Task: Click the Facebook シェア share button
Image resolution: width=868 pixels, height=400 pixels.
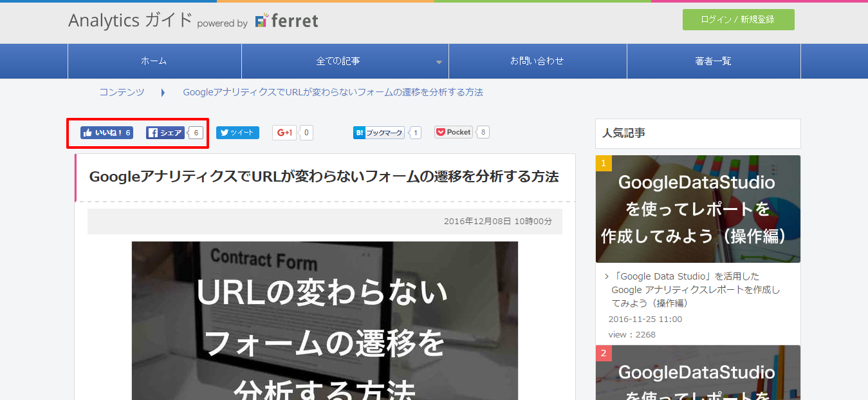Action: click(x=165, y=133)
